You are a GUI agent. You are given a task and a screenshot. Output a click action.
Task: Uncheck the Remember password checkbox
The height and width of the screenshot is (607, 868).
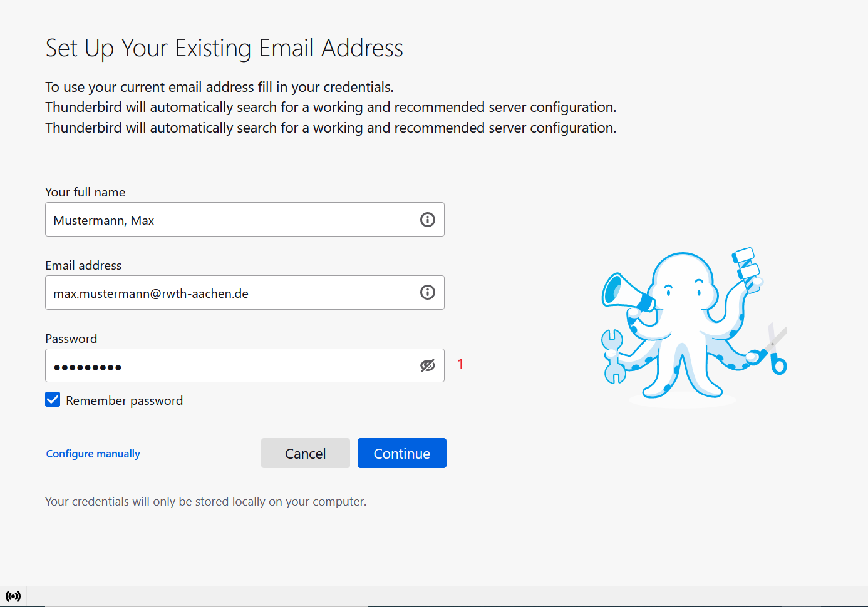[x=53, y=400]
